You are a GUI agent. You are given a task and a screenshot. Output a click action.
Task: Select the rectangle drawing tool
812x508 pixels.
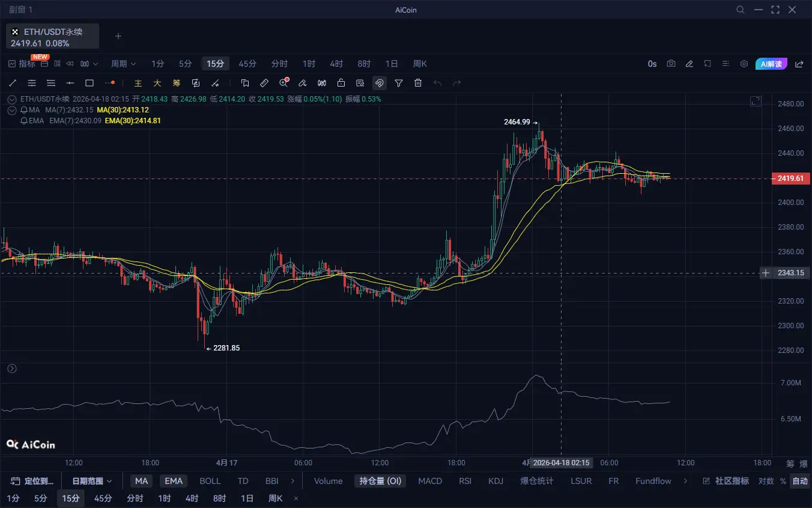coord(89,83)
